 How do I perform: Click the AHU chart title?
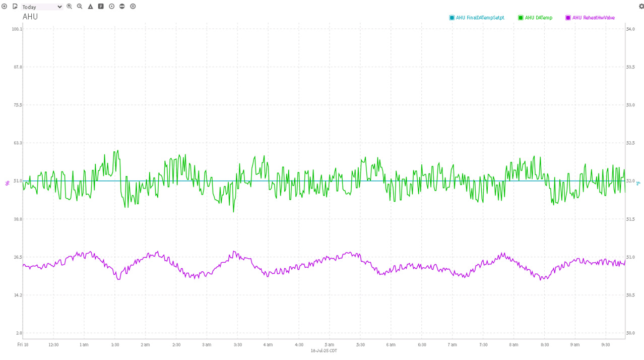(x=30, y=17)
